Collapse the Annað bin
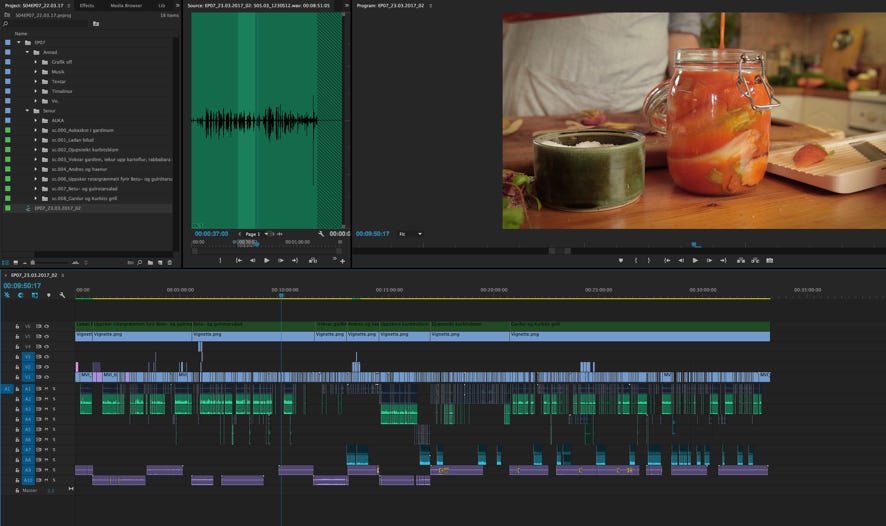 tap(27, 52)
